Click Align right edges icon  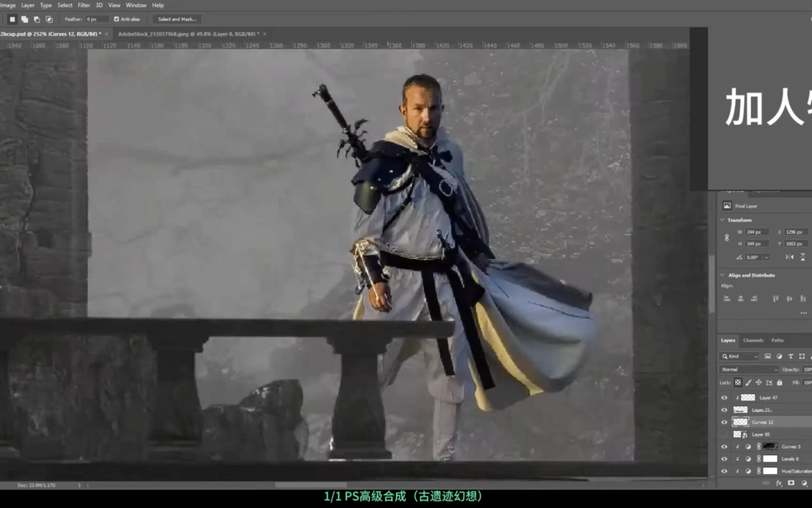[754, 299]
